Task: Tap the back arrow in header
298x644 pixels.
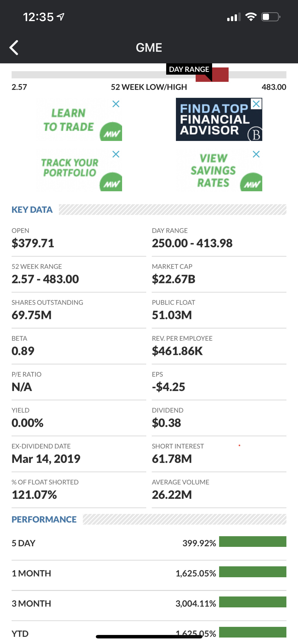Action: pyautogui.click(x=14, y=48)
